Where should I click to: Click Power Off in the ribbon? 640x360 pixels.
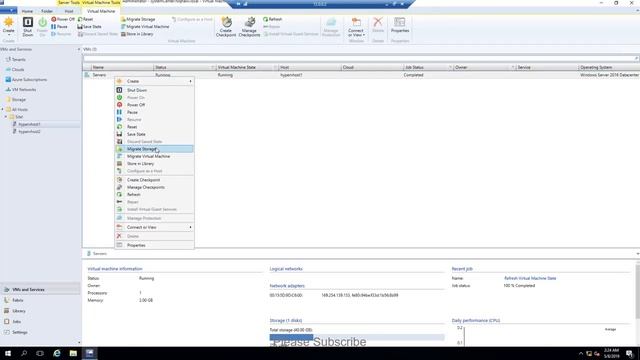point(63,19)
